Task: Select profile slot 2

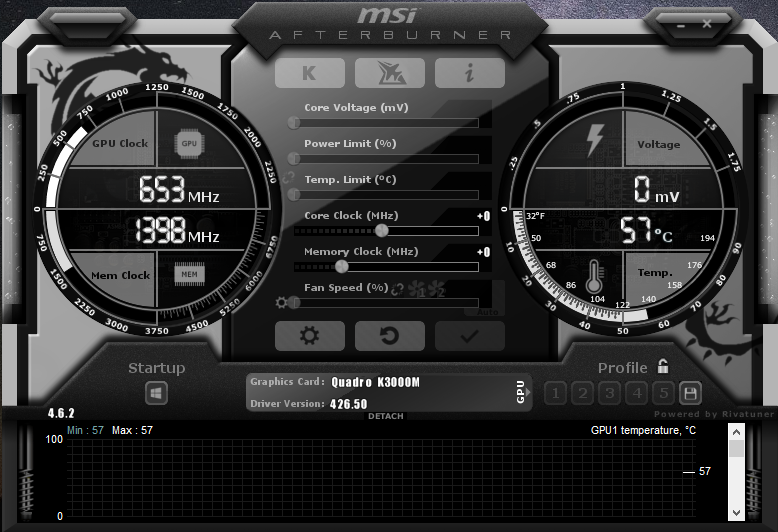Action: click(583, 394)
